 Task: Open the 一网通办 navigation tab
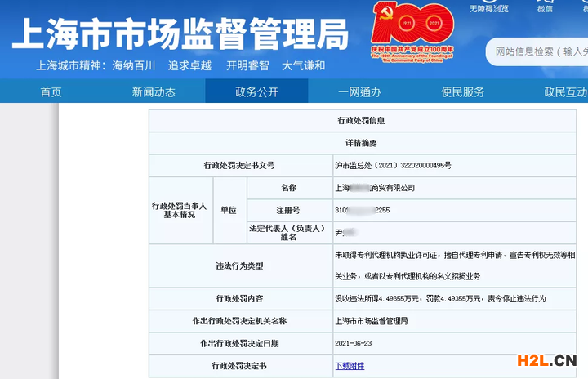[359, 92]
